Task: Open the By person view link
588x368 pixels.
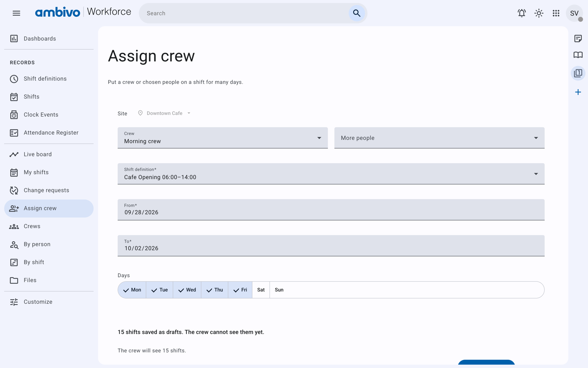Action: 49,244
